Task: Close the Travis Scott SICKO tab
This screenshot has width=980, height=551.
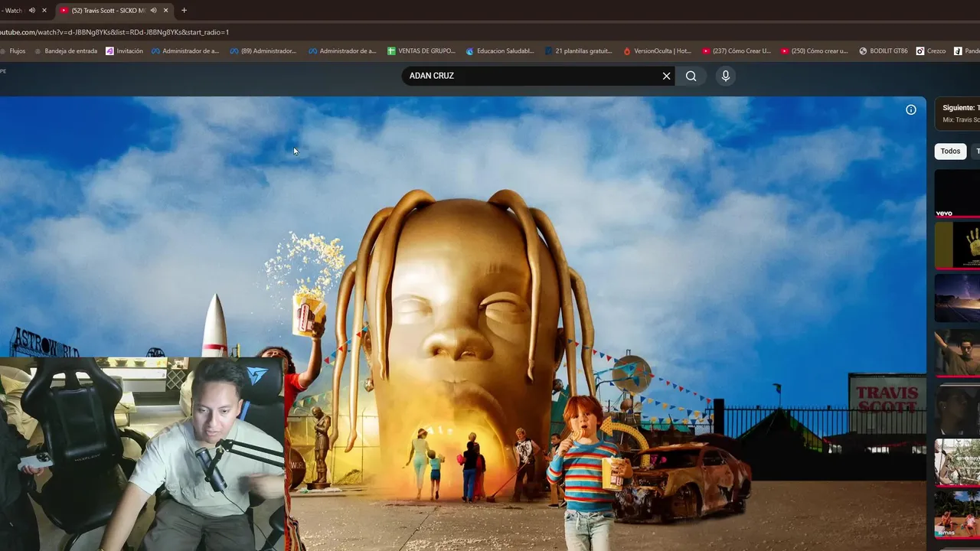Action: pyautogui.click(x=165, y=10)
